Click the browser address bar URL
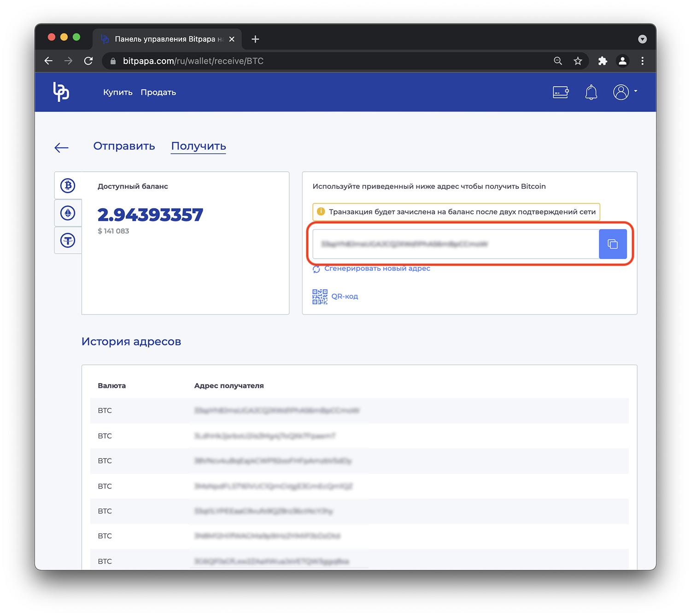The height and width of the screenshot is (616, 691). click(x=193, y=61)
